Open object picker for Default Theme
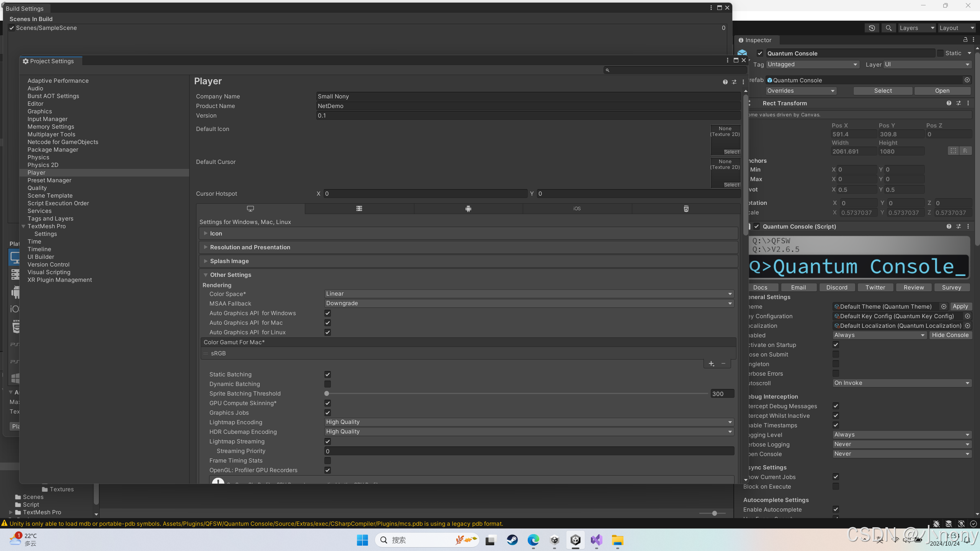The width and height of the screenshot is (980, 551). (943, 306)
